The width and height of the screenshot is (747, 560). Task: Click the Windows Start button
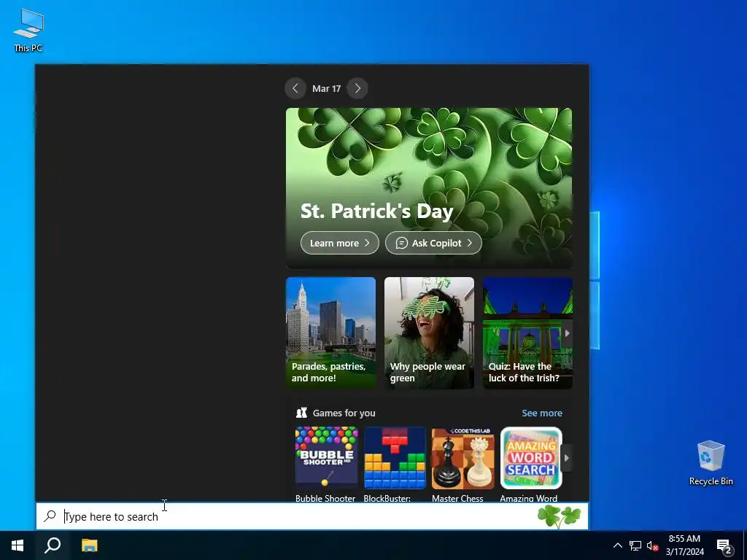[18, 545]
